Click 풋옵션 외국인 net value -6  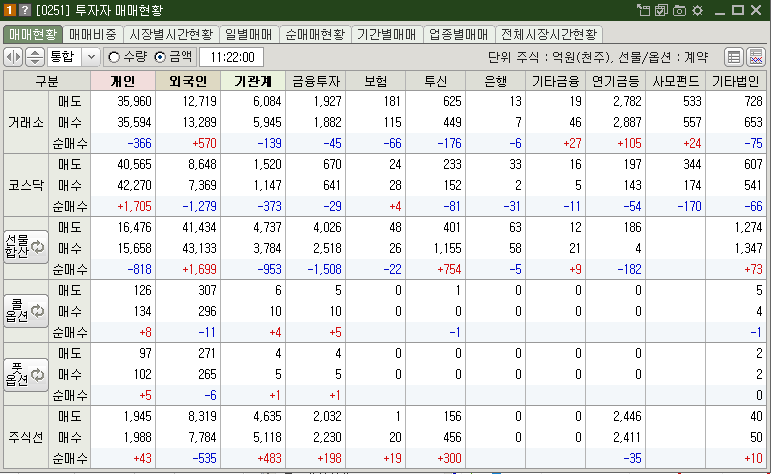point(210,395)
